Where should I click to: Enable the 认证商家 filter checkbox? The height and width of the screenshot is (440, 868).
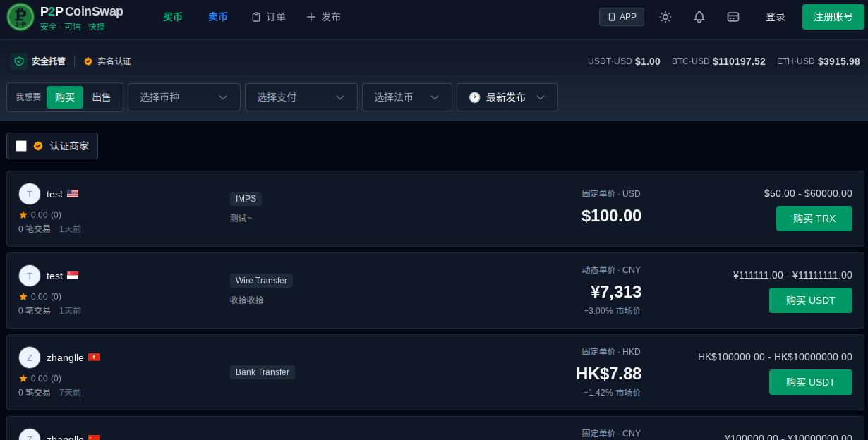point(21,146)
